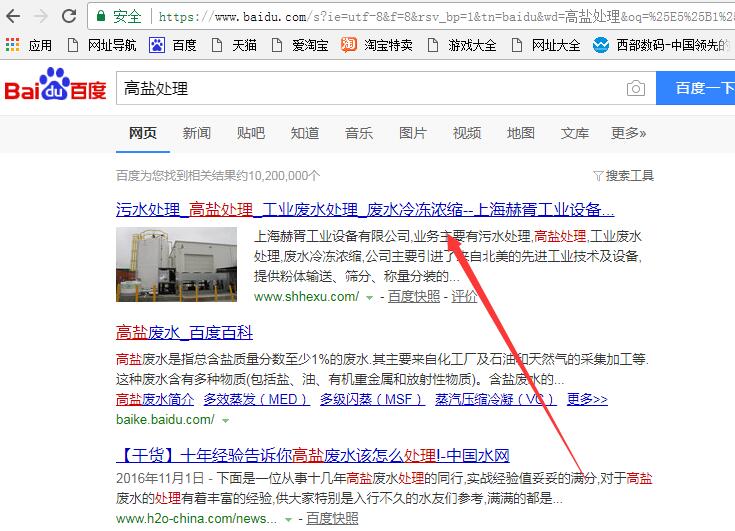
Task: Open 百度快照 for the h2o-china result
Action: tap(332, 518)
